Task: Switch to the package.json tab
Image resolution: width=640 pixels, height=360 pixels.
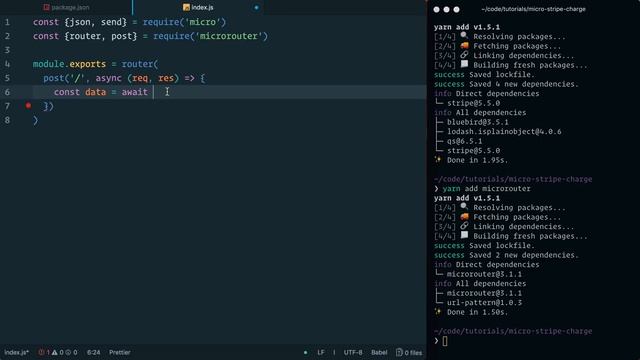Action: (66, 7)
